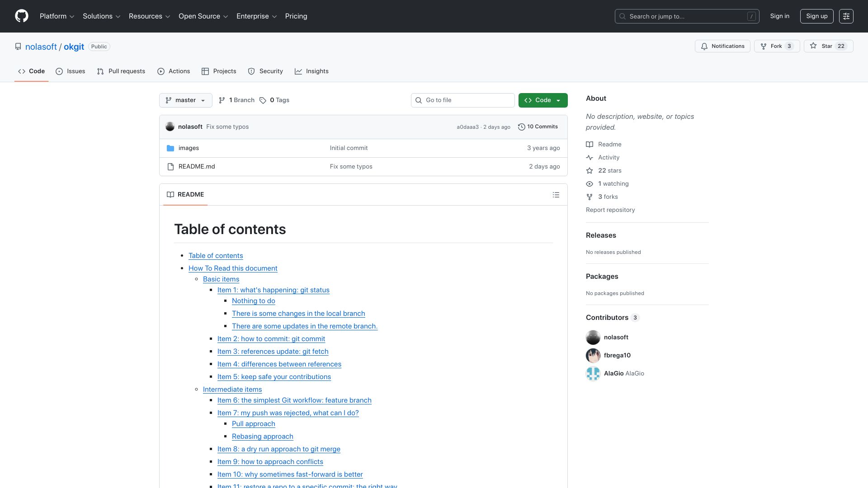Select the README tab
Screen dimensions: 868x488
185,195
